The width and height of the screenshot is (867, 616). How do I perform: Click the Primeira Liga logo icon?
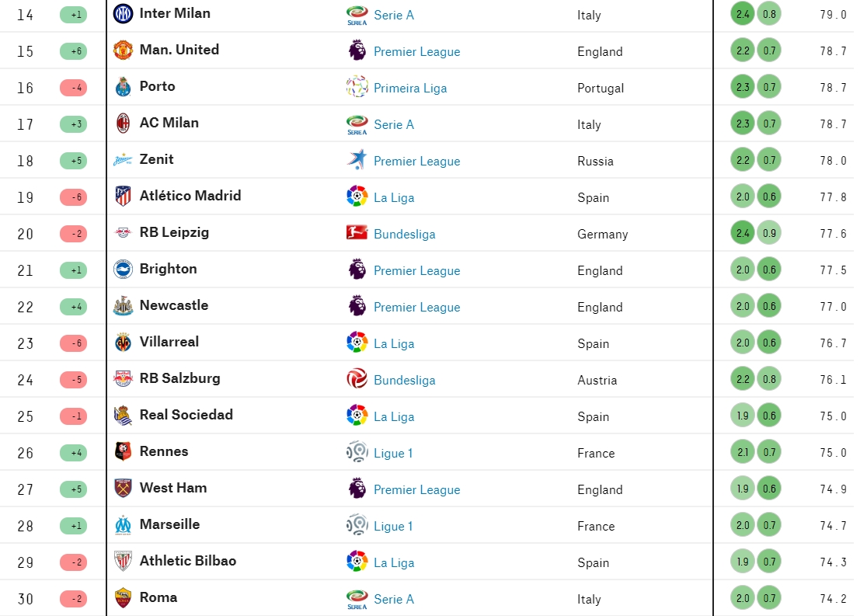tap(357, 87)
